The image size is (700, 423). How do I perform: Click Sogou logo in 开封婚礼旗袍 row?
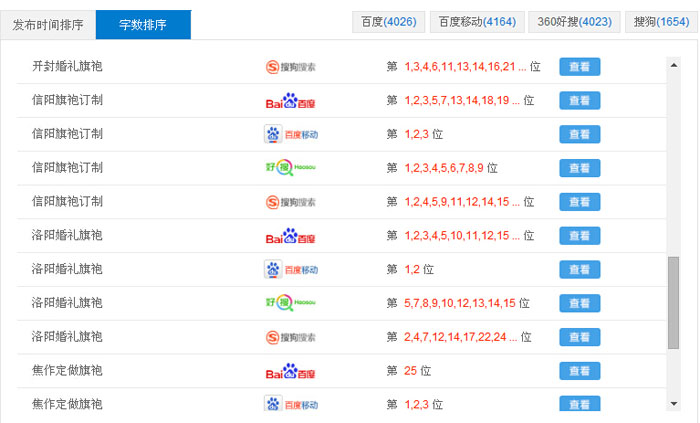[x=291, y=67]
